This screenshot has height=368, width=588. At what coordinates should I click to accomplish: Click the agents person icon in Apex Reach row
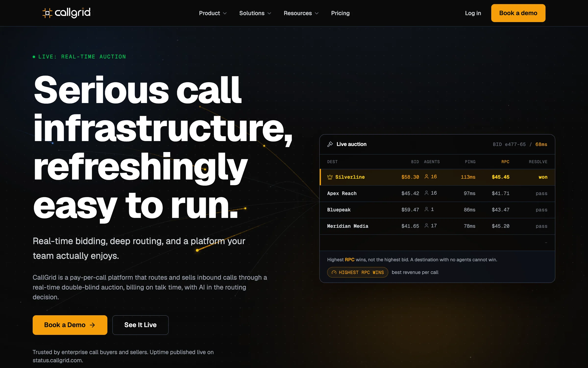pyautogui.click(x=427, y=193)
